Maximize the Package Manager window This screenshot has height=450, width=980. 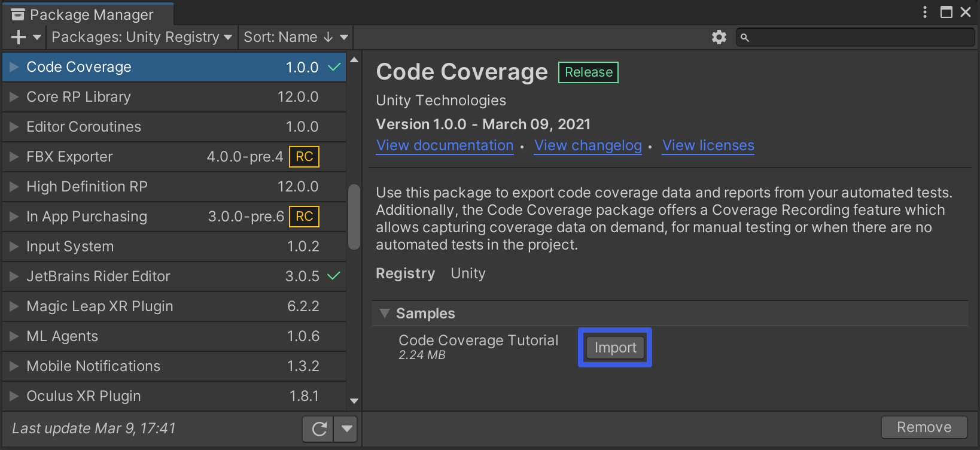[946, 12]
